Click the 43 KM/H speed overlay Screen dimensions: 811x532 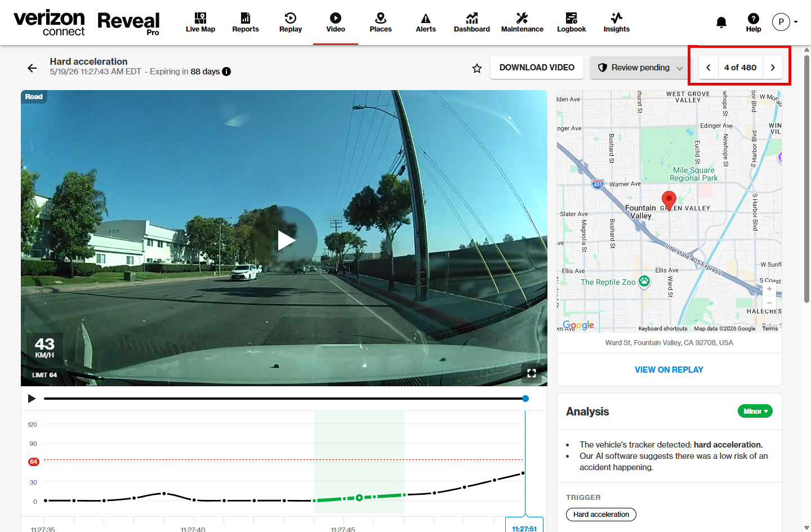[x=44, y=348]
